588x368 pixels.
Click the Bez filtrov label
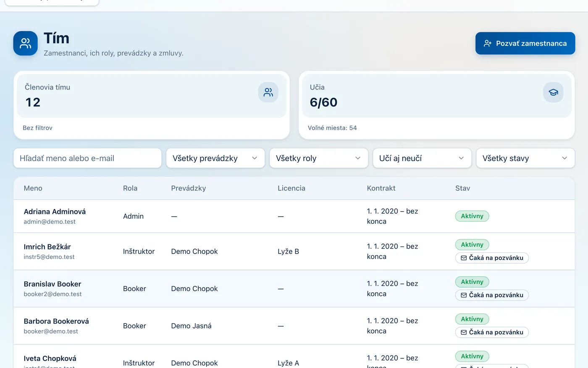point(37,128)
